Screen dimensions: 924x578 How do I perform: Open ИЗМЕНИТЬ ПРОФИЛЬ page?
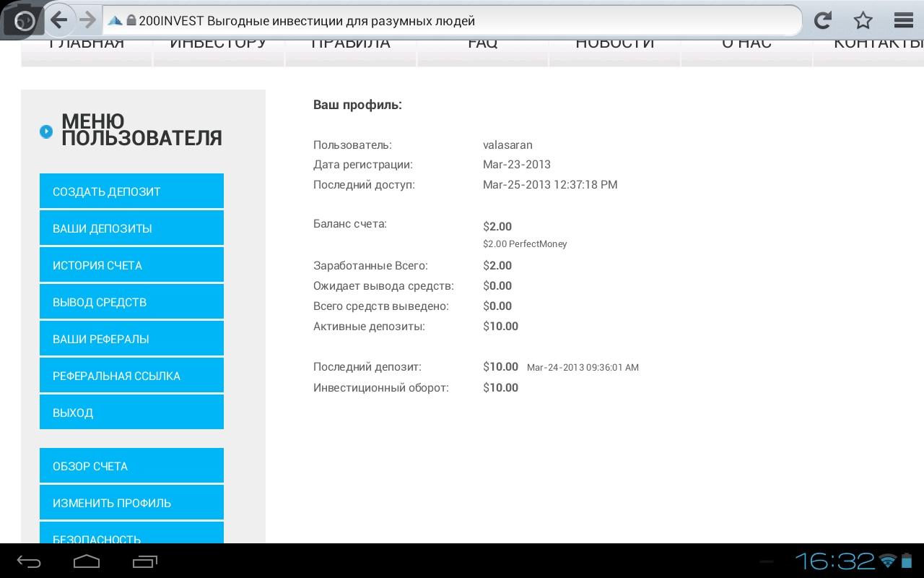pyautogui.click(x=131, y=503)
